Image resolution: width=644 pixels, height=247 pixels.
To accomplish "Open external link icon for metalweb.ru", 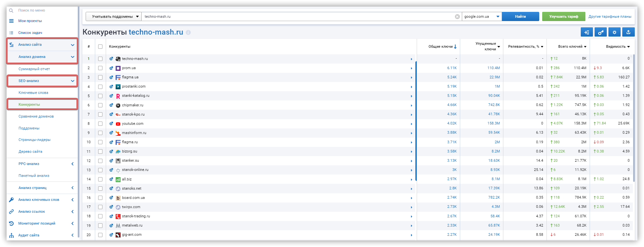I will 111,226.
